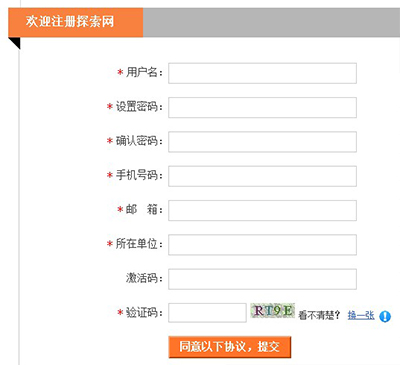Click the 欢迎注册探索网 orange header tab
Image resolution: width=400 pixels, height=365 pixels.
pyautogui.click(x=76, y=22)
